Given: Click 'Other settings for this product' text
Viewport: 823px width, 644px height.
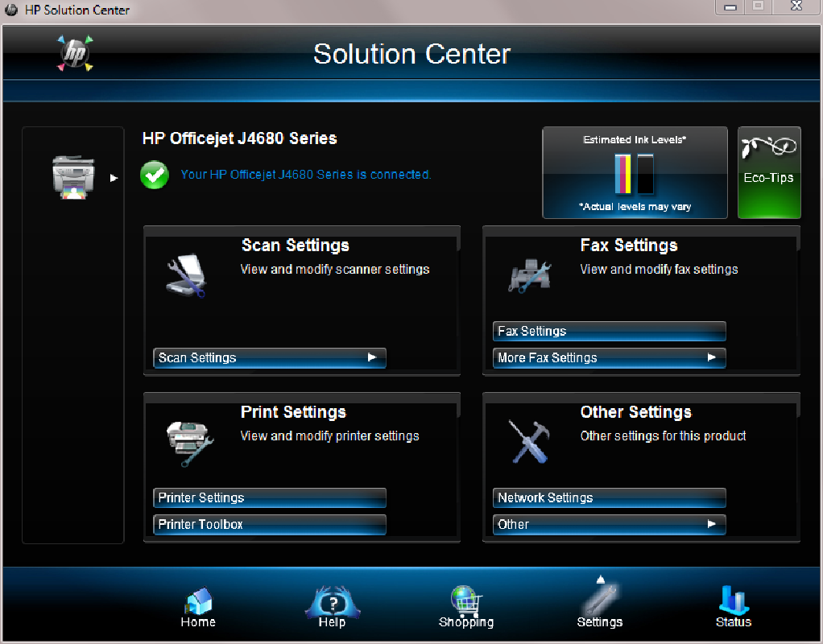Looking at the screenshot, I should (664, 436).
